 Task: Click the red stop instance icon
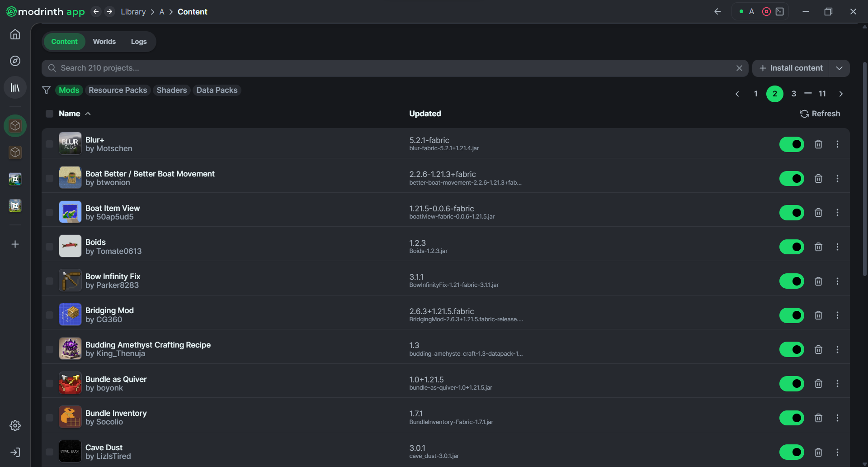(x=766, y=12)
